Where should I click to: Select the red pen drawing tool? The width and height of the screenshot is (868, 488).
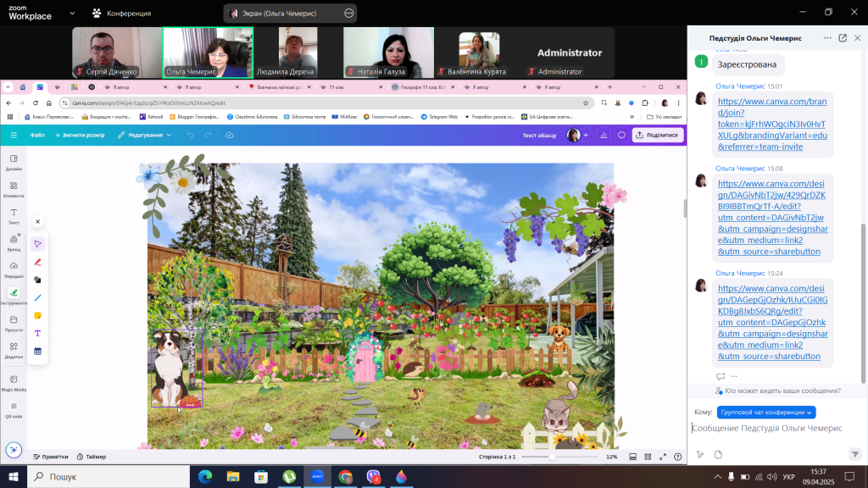coord(37,263)
